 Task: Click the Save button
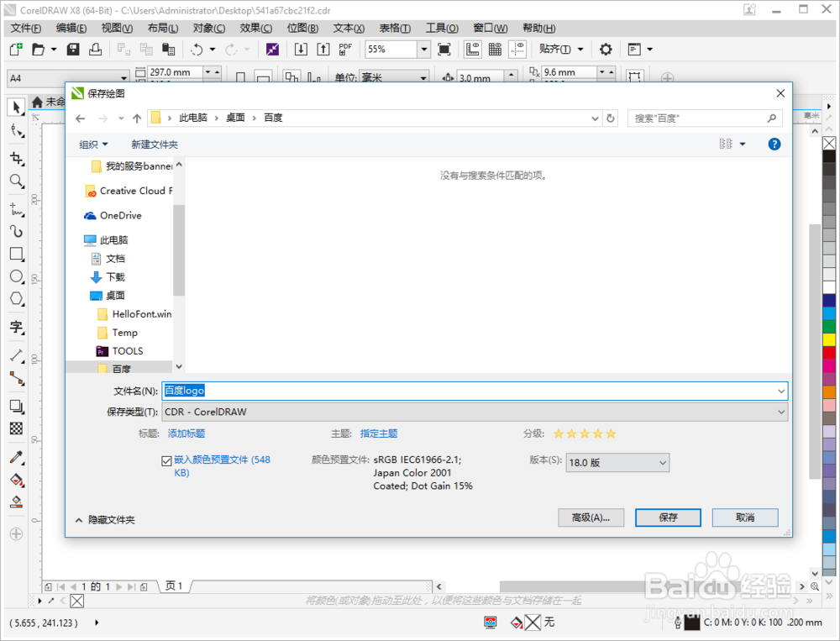click(668, 518)
